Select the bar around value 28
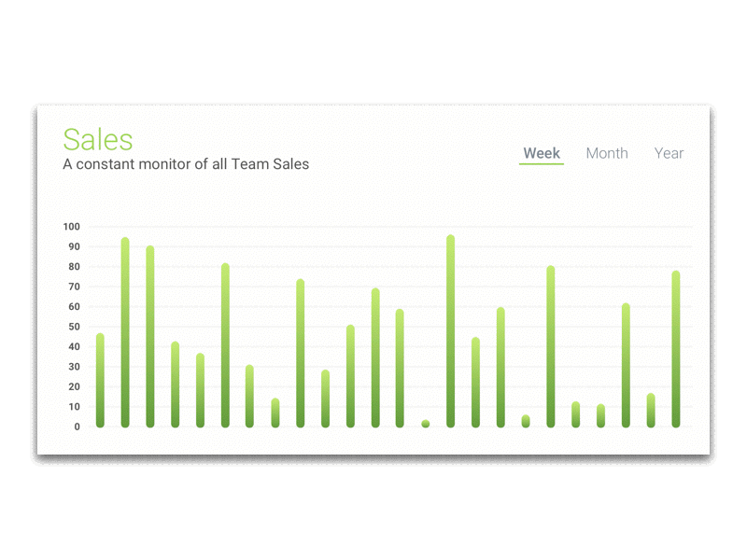 click(x=325, y=397)
